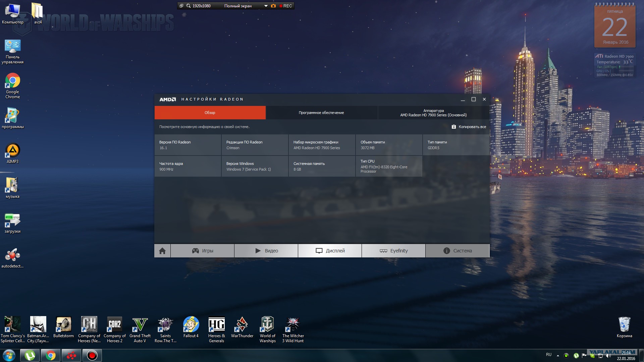The width and height of the screenshot is (644, 362).
Task: Click the AMD logo in the title bar
Action: (168, 99)
